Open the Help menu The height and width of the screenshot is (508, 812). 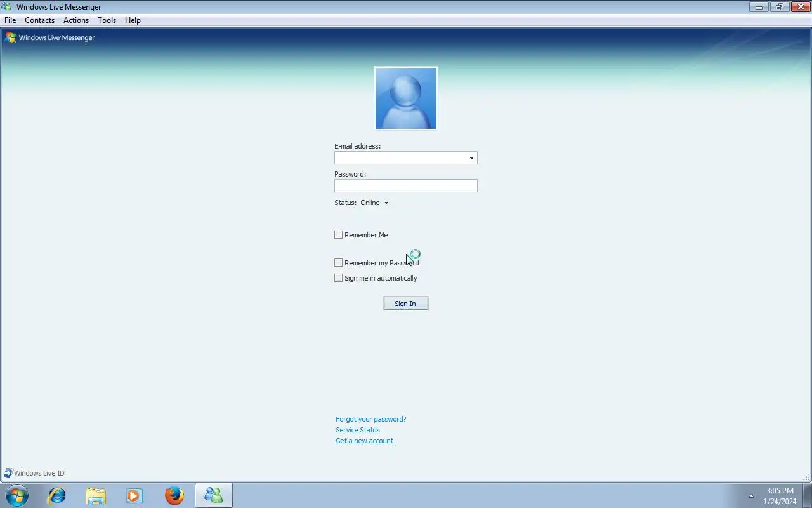click(x=133, y=20)
